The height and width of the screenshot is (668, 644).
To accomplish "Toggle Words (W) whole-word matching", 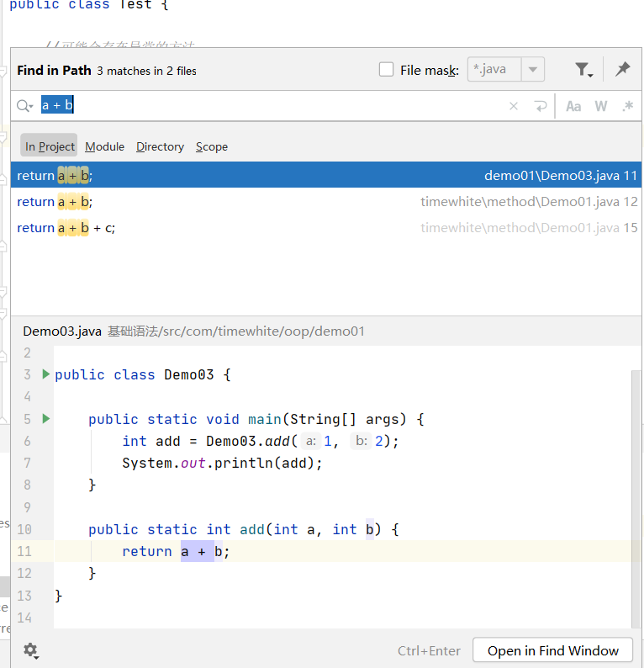I will pos(600,106).
